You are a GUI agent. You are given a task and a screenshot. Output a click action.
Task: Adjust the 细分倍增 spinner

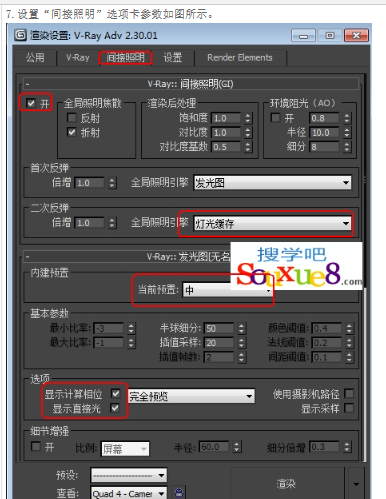coord(347,447)
